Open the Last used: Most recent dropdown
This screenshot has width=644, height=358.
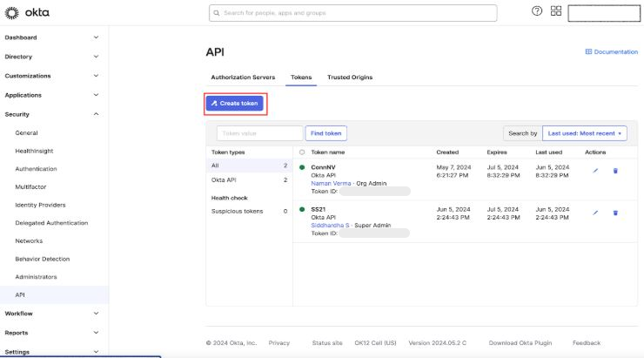[585, 133]
